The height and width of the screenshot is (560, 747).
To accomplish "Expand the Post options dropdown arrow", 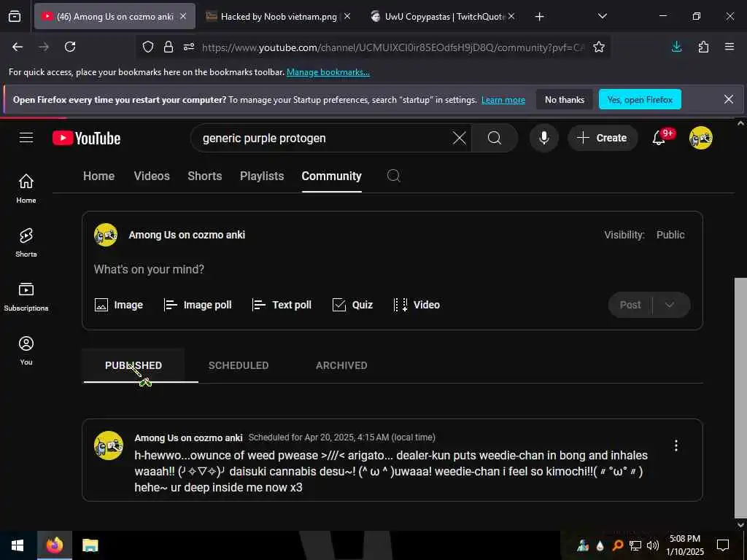I will [x=670, y=305].
